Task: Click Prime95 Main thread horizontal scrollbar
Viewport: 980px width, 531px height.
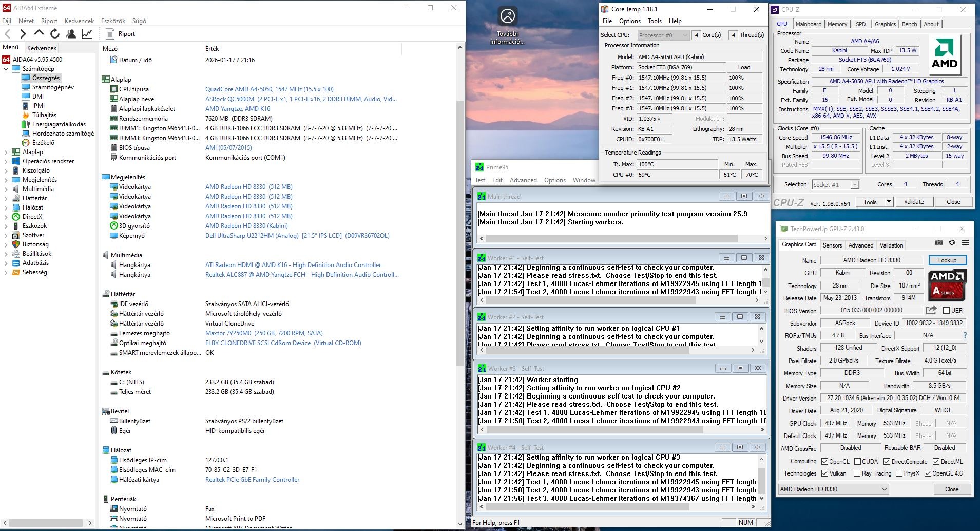Action: point(612,239)
